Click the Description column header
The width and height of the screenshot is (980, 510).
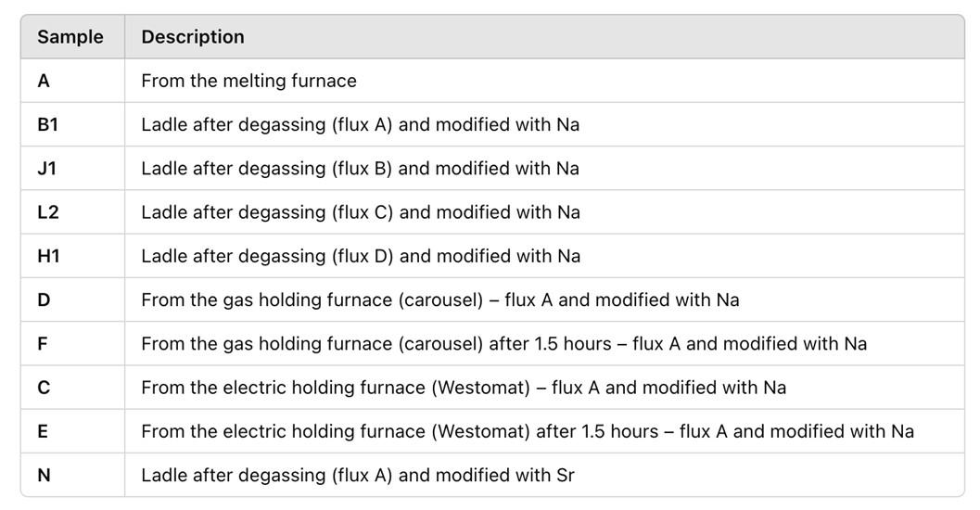(x=193, y=37)
